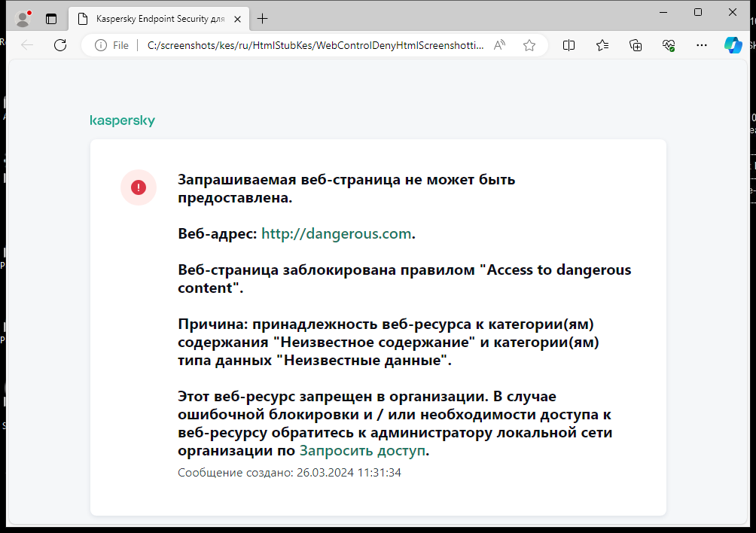
Task: Add this page to favorites with star
Action: (529, 45)
